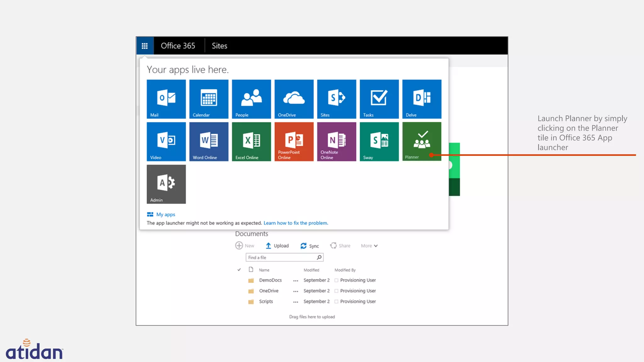
Task: Open the Excel Online tile
Action: 251,142
